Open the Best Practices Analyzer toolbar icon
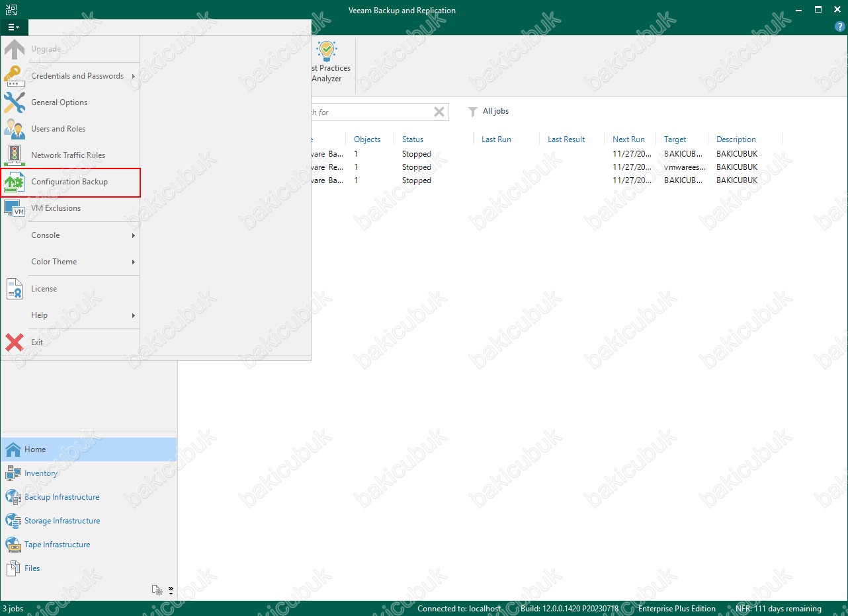The height and width of the screenshot is (616, 848). (x=327, y=62)
